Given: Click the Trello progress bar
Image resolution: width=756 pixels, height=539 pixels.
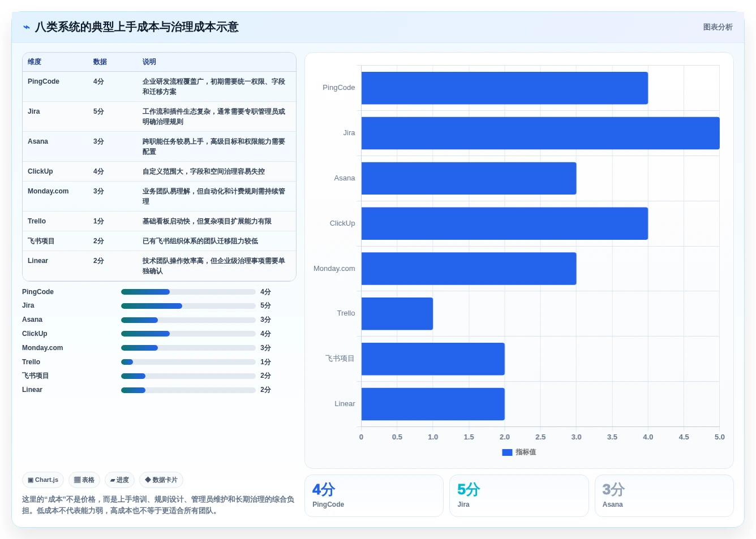Looking at the screenshot, I should pyautogui.click(x=188, y=362).
